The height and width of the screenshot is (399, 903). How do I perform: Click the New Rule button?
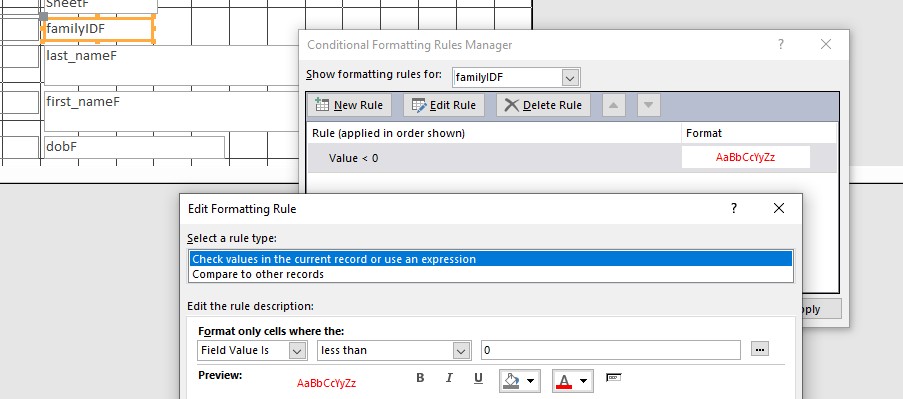[x=350, y=105]
